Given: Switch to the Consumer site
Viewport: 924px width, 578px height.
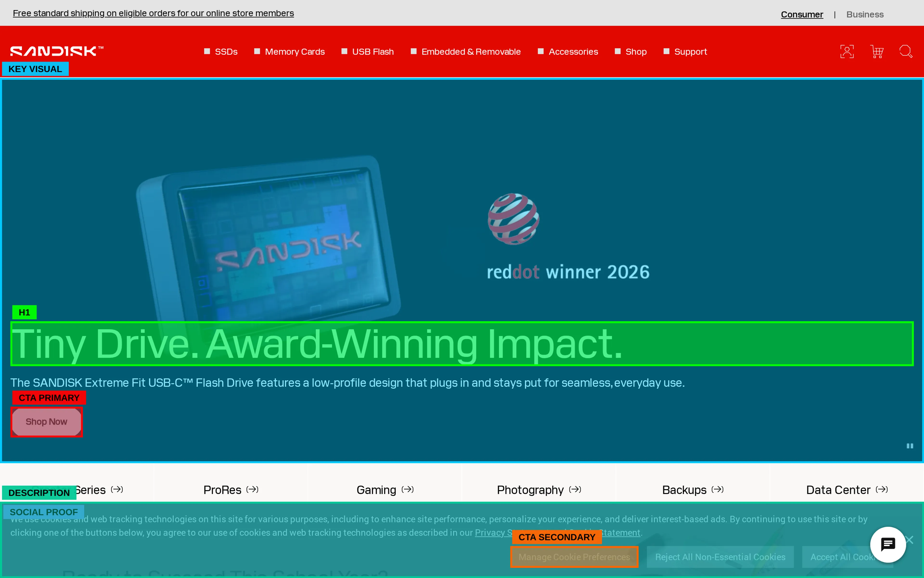Looking at the screenshot, I should coord(802,14).
